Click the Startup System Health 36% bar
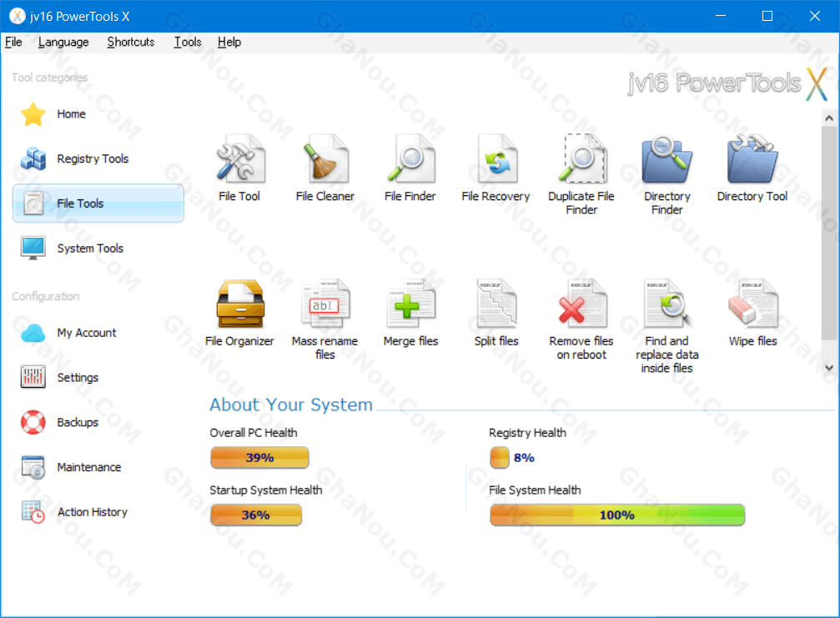840x618 pixels. (256, 515)
